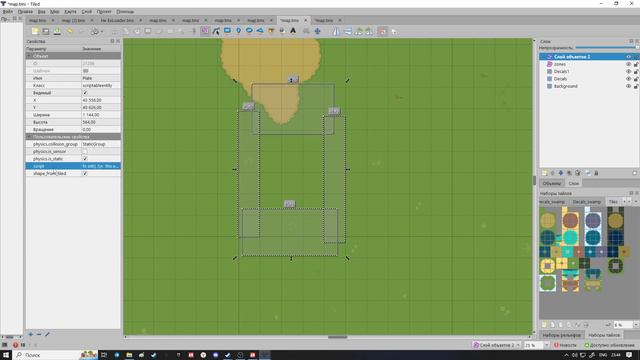Viewport: 640px width, 360px height.
Task: Select the Insert Polygon tool
Action: [260, 31]
